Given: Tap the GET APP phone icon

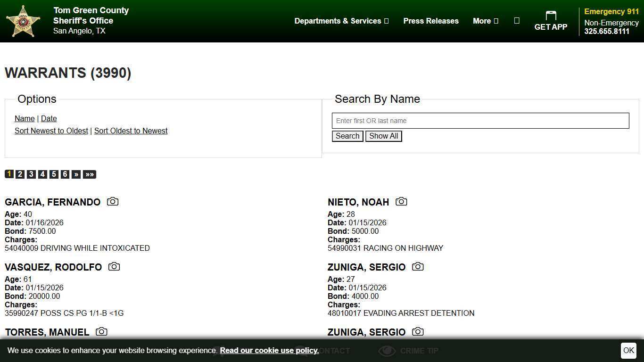Looking at the screenshot, I should [x=551, y=16].
